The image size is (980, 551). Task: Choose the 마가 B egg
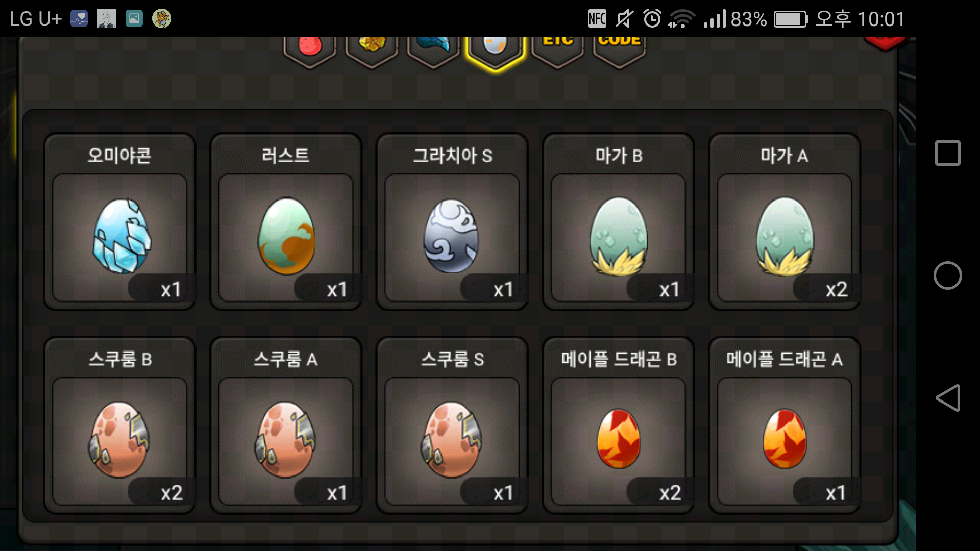[618, 222]
